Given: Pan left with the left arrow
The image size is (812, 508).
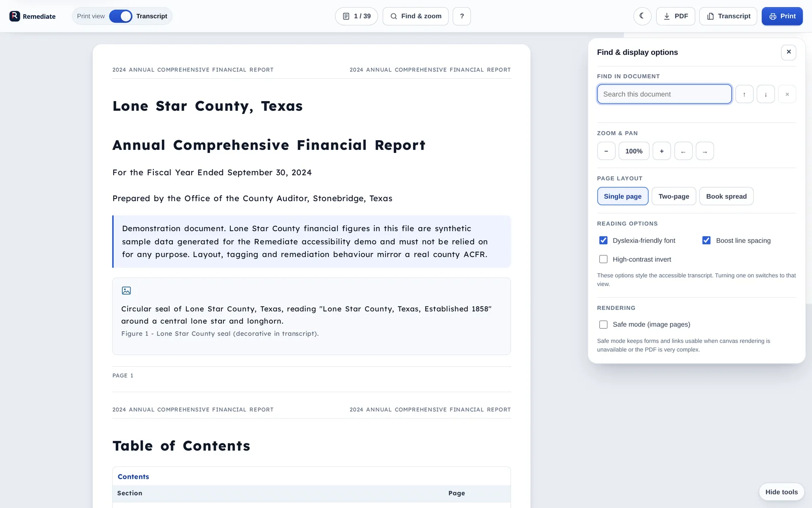Looking at the screenshot, I should 684,151.
